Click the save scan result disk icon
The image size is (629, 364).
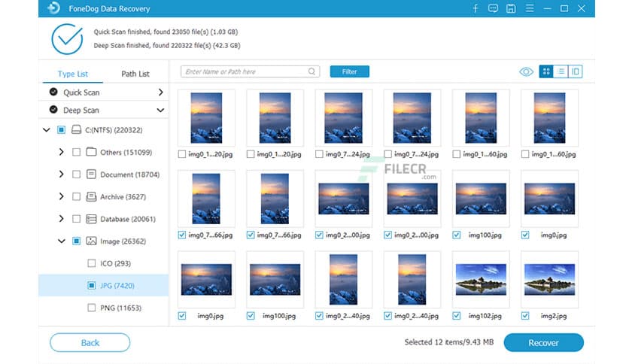click(x=511, y=8)
